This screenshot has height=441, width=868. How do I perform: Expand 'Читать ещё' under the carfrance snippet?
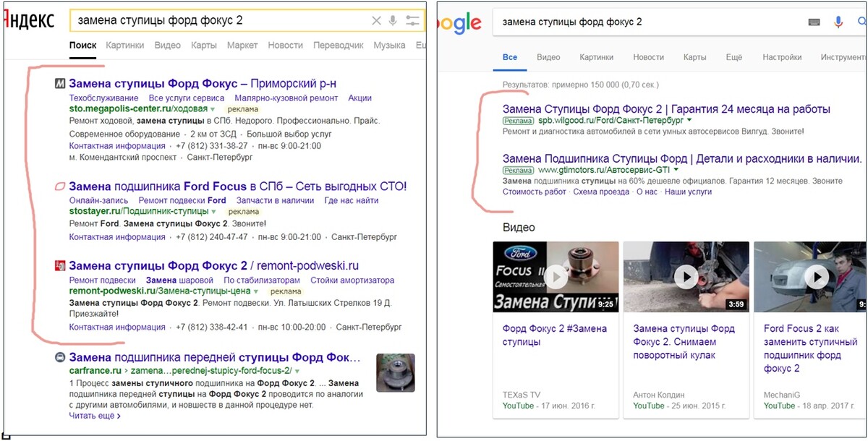coord(95,416)
